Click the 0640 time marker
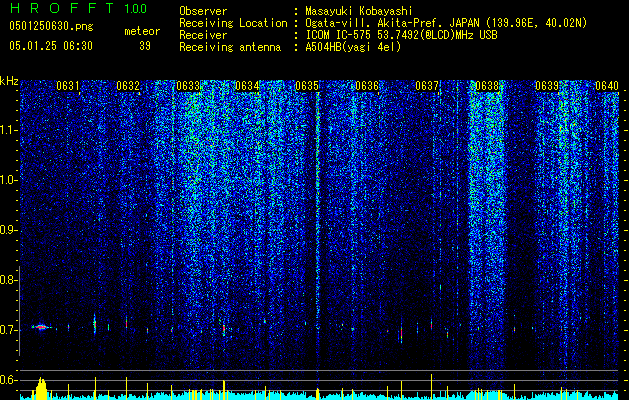This screenshot has height=400, width=629. [x=607, y=86]
